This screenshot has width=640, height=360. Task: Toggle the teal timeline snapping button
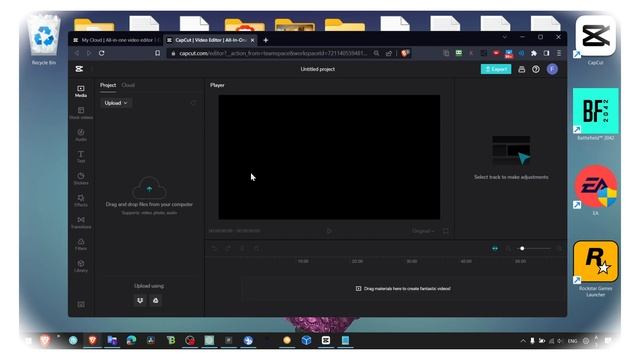tap(495, 248)
